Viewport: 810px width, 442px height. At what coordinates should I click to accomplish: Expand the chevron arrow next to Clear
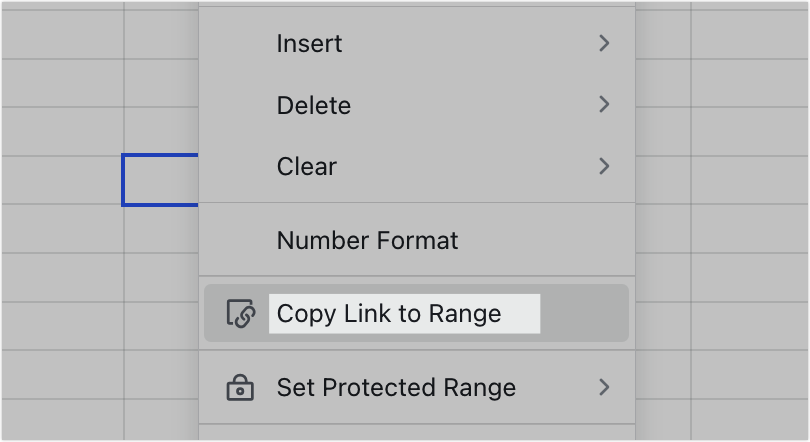tap(604, 166)
